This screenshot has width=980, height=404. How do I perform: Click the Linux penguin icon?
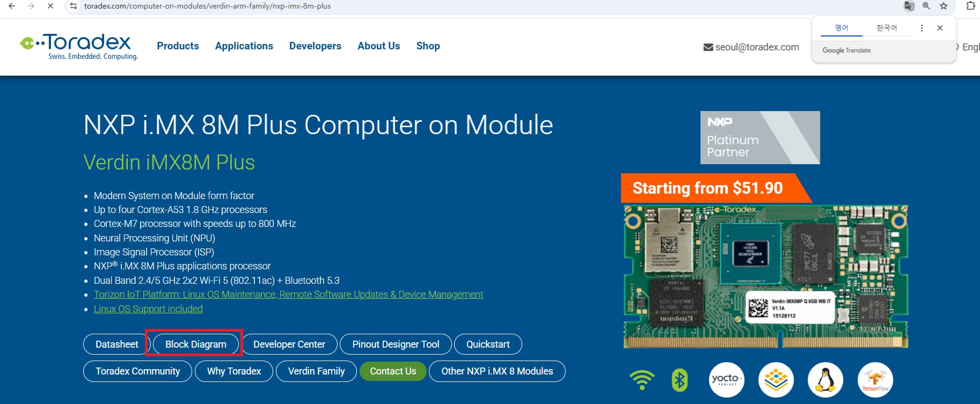[825, 380]
